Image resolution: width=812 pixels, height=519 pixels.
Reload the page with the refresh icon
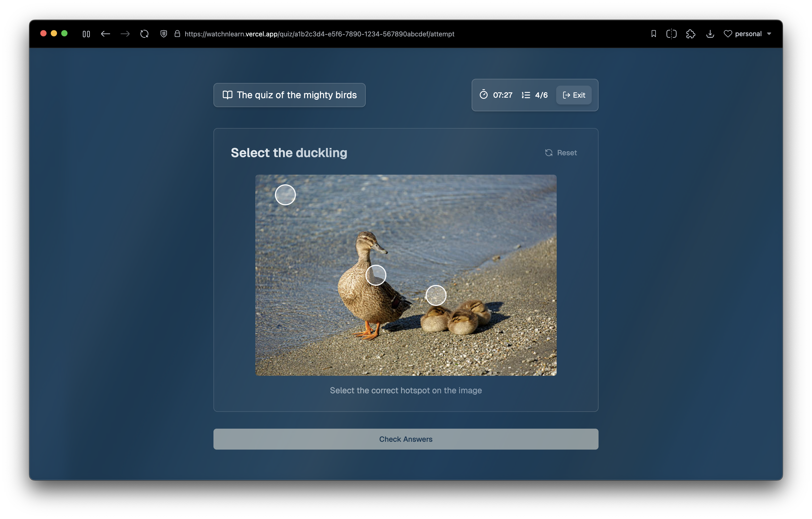click(144, 34)
